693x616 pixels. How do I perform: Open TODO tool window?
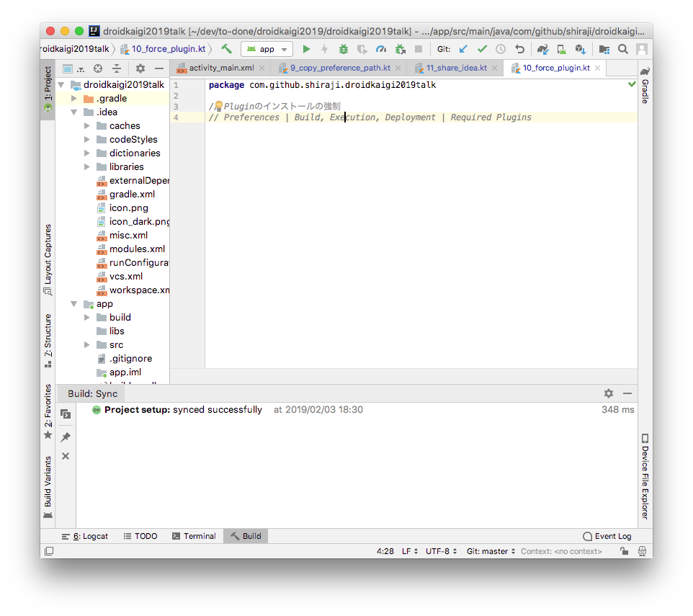point(140,536)
